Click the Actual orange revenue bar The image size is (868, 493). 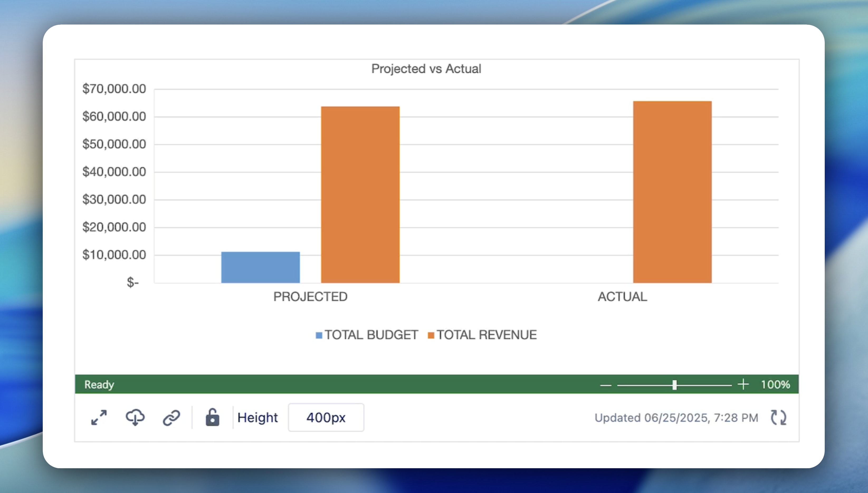pos(672,192)
